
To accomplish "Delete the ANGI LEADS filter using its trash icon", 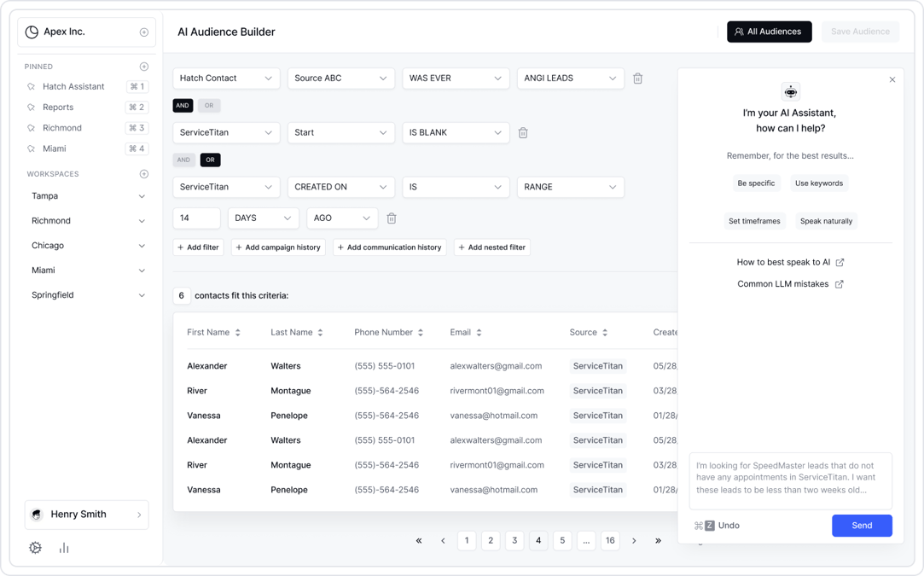I will tap(637, 78).
